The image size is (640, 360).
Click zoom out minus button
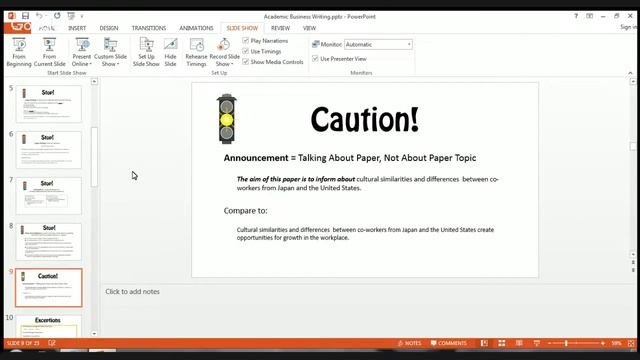point(550,343)
